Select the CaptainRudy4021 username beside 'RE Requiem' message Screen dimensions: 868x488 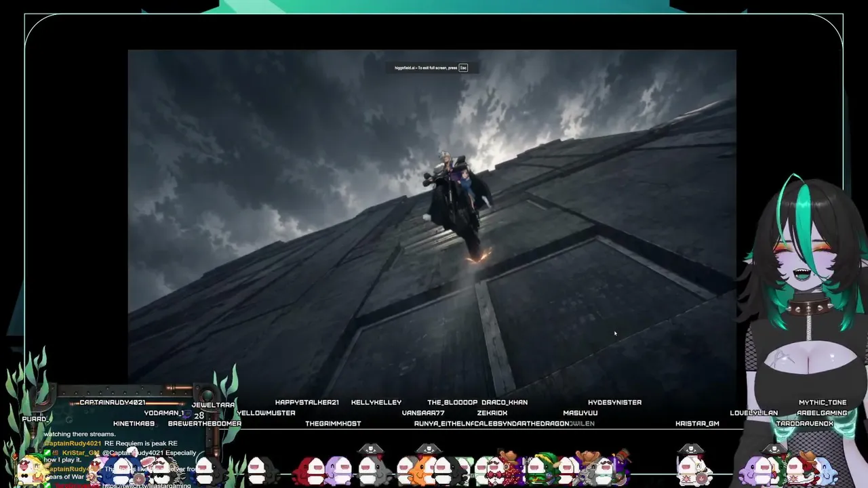[x=73, y=443]
